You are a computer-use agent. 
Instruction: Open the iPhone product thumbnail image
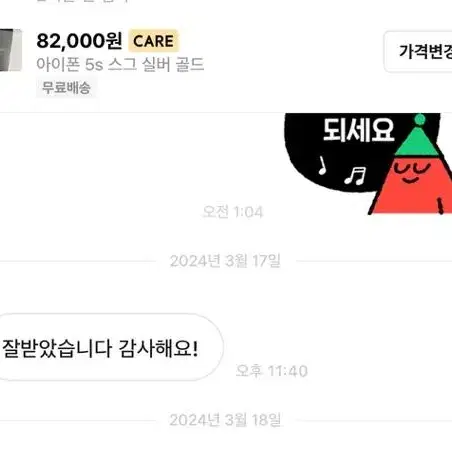click(11, 50)
